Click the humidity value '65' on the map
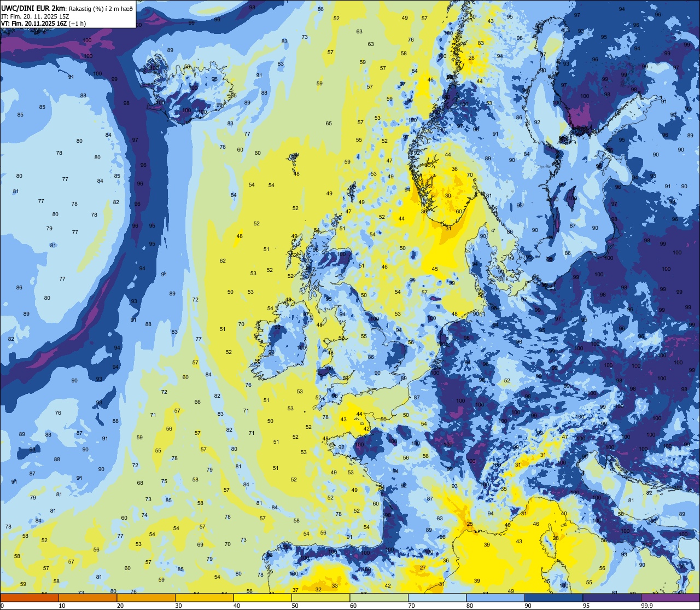 tap(329, 123)
